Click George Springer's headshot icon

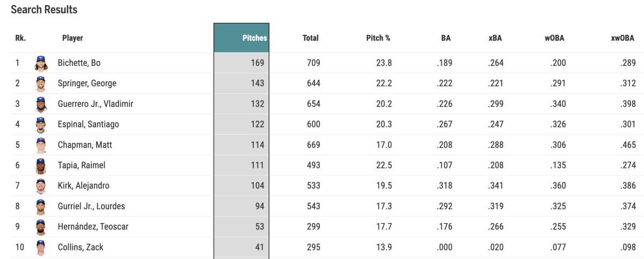(40, 84)
